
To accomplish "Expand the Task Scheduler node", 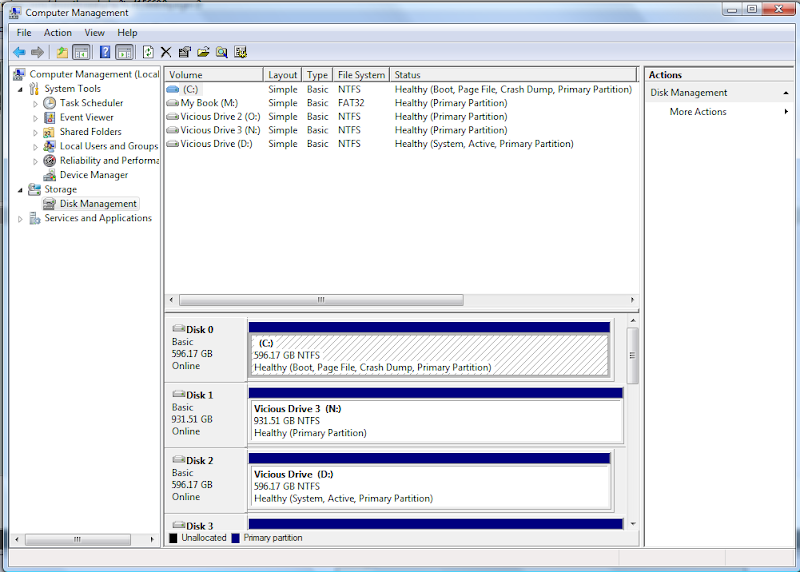I will (x=35, y=104).
